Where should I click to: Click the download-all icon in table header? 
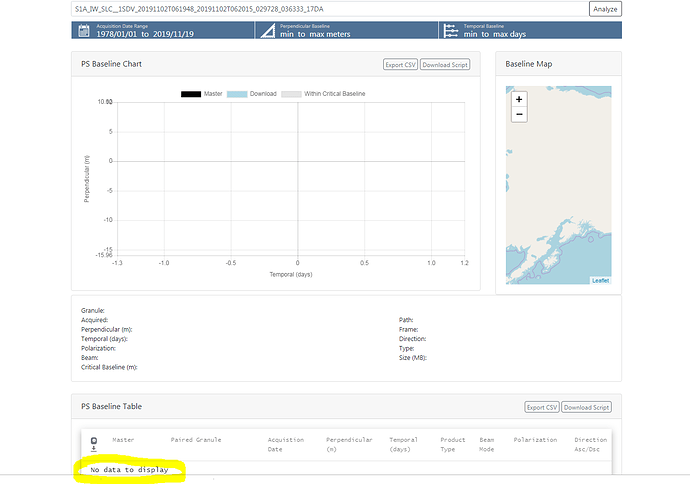click(x=94, y=444)
